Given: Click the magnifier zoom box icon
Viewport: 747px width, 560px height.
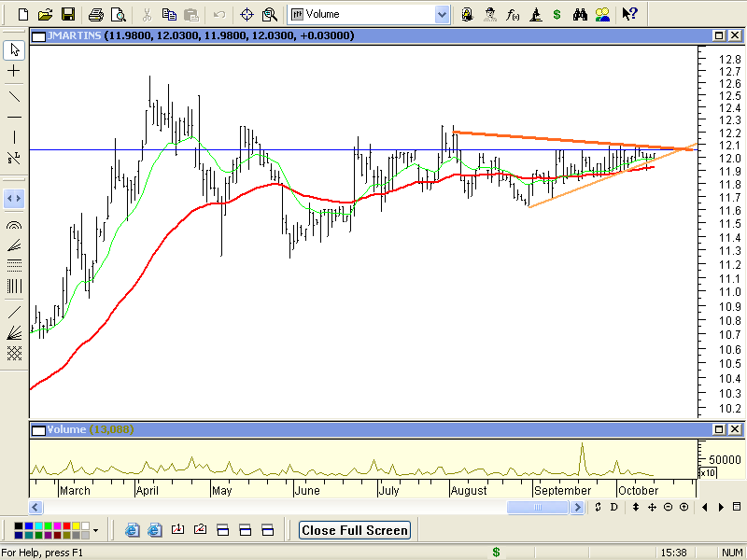Looking at the screenshot, I should [270, 15].
